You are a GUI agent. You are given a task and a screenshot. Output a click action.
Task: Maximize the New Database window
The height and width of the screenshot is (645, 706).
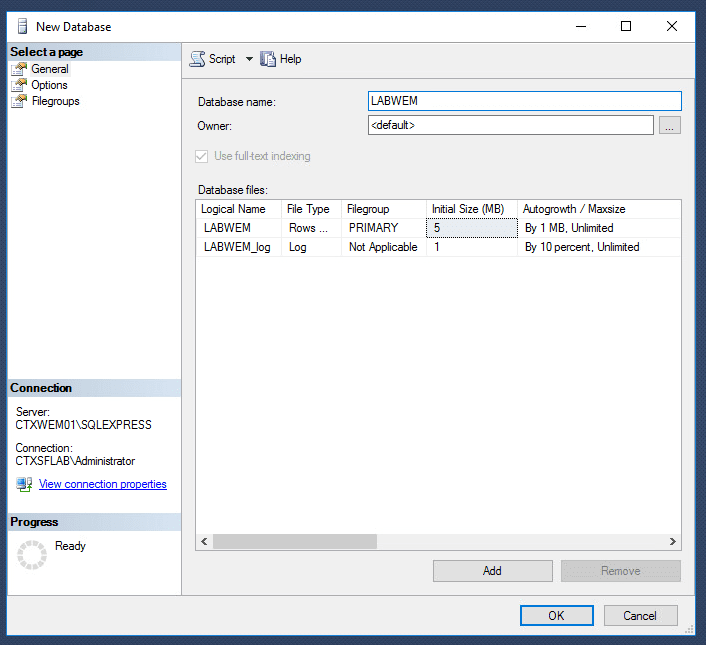pos(626,26)
